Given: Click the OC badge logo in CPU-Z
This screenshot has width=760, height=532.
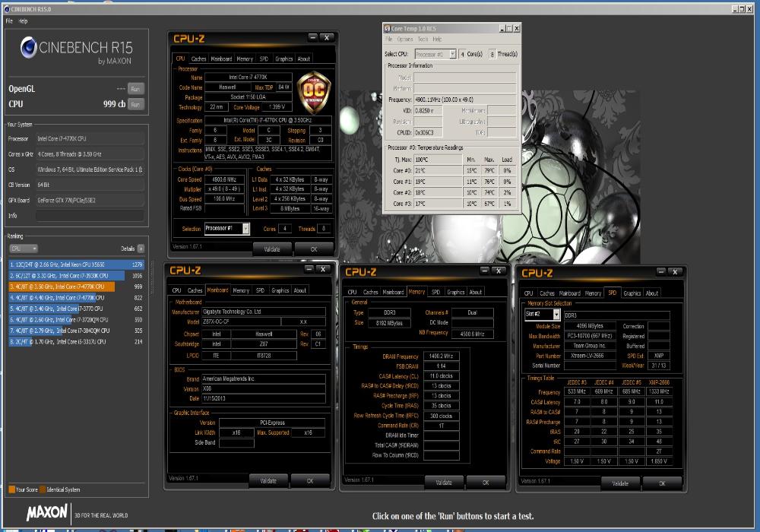Looking at the screenshot, I should [x=314, y=92].
